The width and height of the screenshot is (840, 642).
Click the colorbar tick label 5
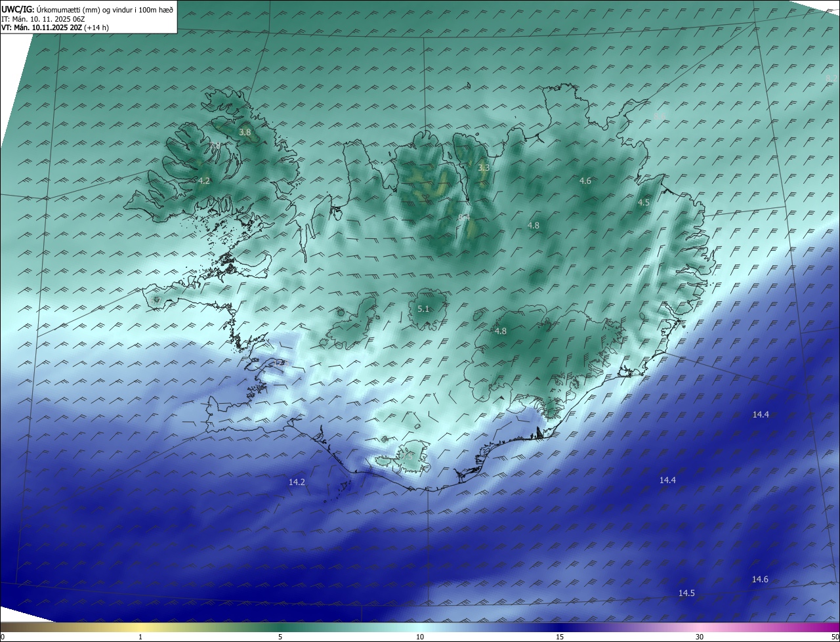280,637
